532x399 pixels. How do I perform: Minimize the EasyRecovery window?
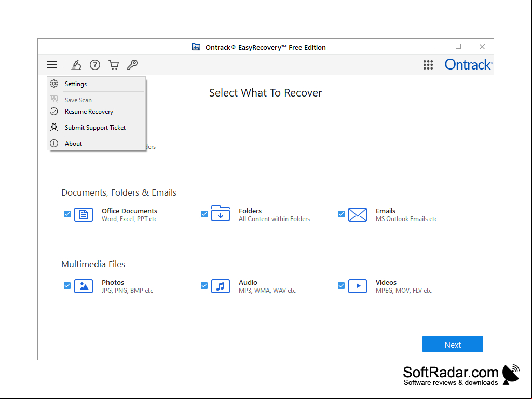[435, 47]
